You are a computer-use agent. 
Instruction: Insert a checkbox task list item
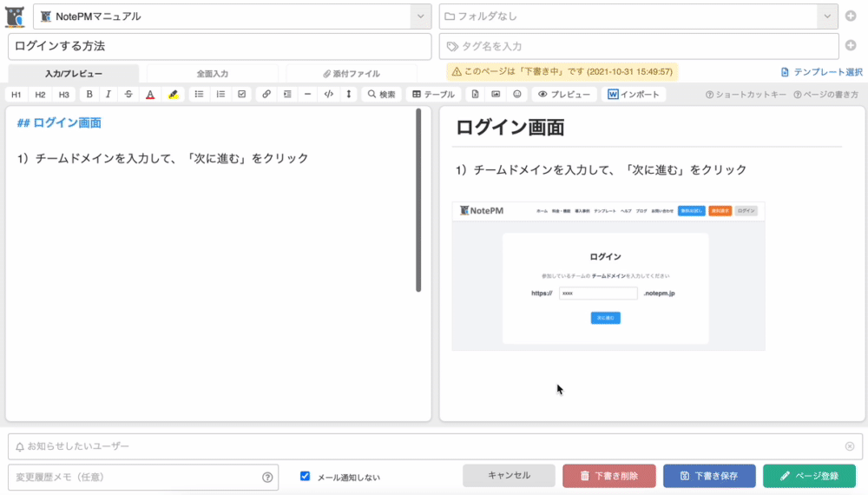pyautogui.click(x=241, y=94)
